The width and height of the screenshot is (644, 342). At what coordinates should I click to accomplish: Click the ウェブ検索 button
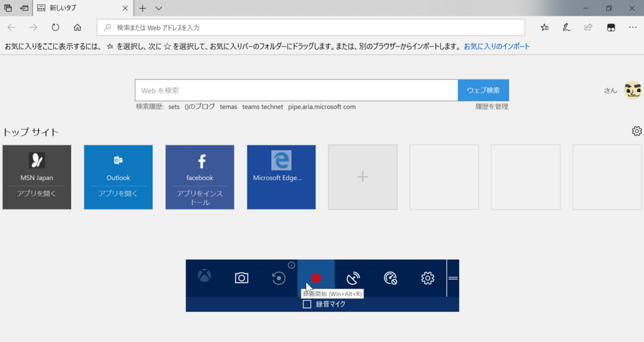pos(484,91)
